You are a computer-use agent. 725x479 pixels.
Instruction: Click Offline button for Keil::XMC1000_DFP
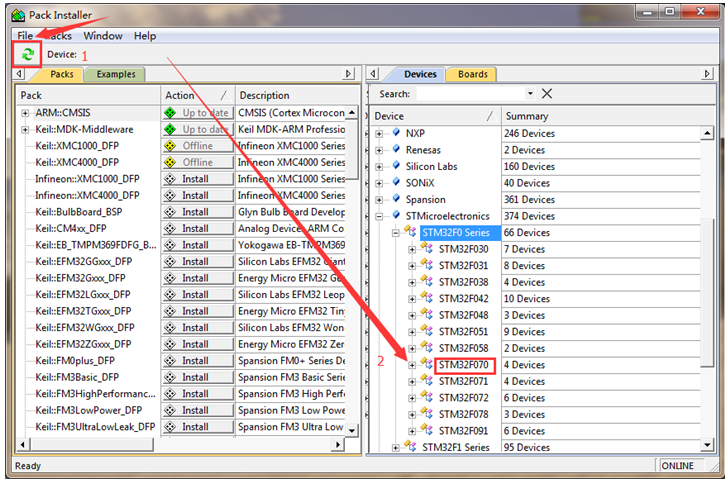198,146
